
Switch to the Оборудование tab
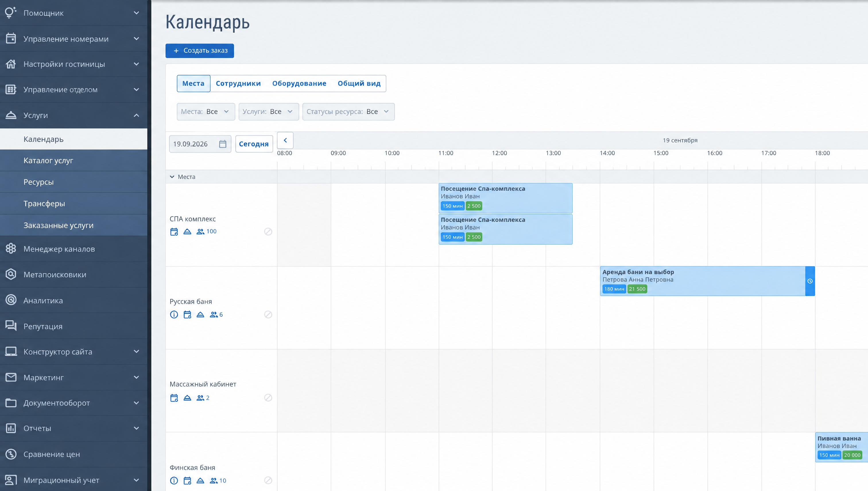299,83
